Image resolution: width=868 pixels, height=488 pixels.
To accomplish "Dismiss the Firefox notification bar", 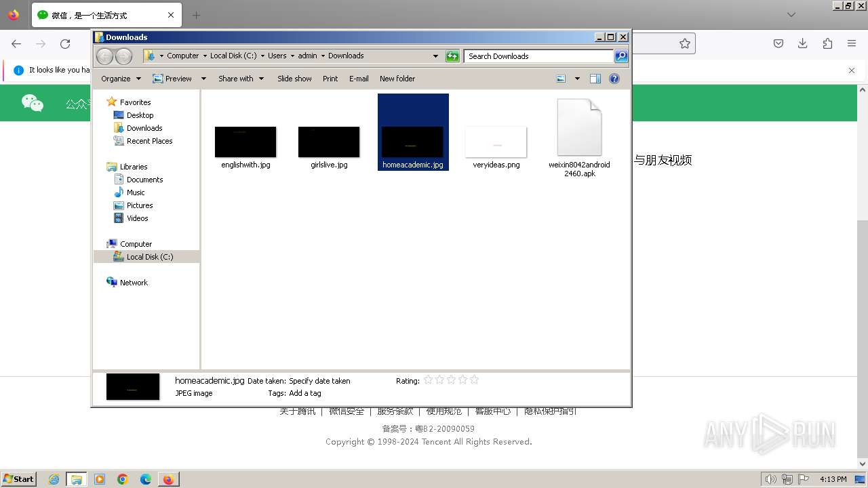I will click(852, 70).
